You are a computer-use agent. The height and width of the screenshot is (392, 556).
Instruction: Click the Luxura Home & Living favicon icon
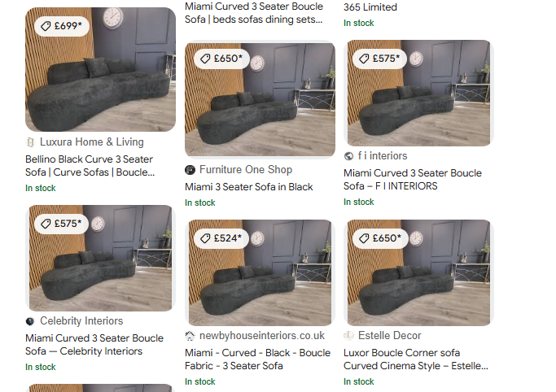click(30, 142)
